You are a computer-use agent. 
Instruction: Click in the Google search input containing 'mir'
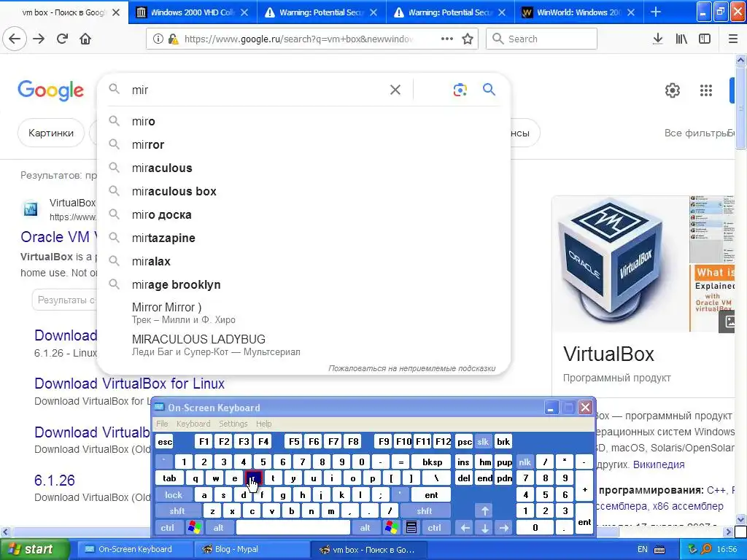pos(258,90)
